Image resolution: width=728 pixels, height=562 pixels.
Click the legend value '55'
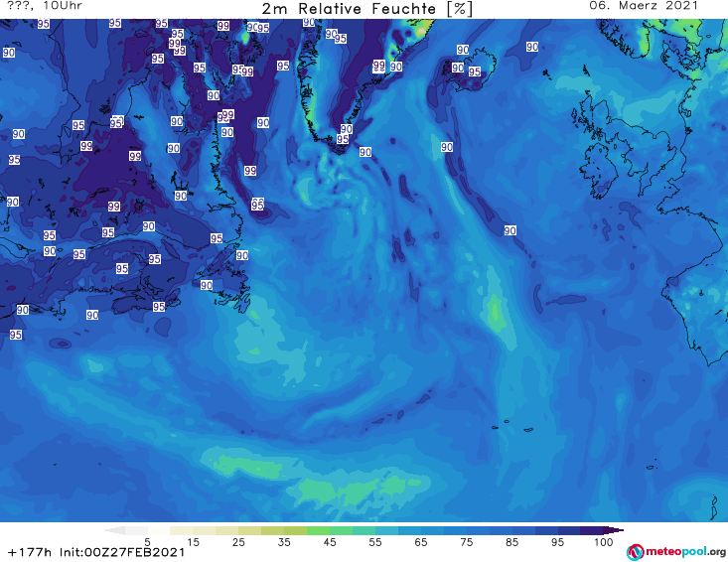click(x=375, y=542)
